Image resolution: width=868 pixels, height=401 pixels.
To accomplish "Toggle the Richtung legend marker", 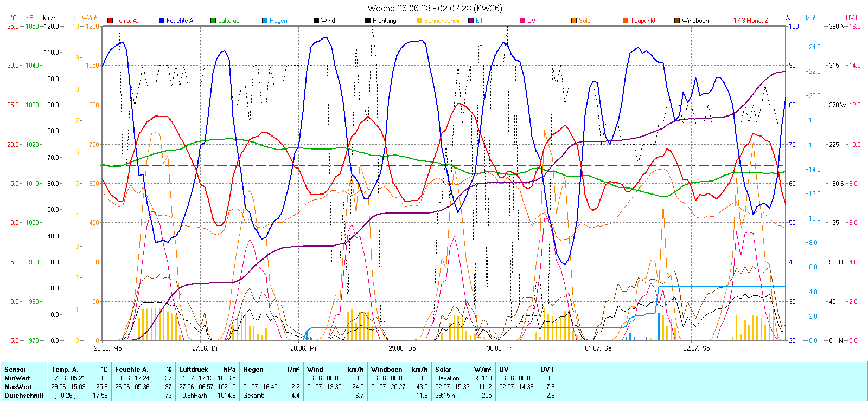I will [x=368, y=21].
